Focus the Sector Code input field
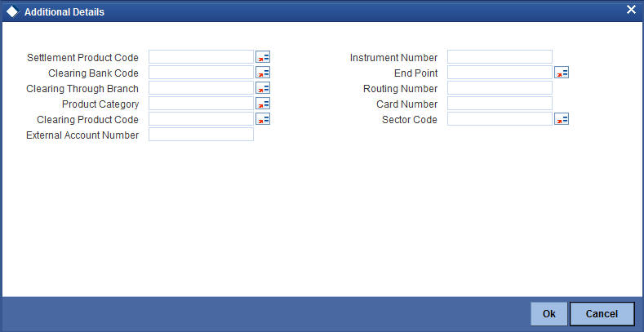The height and width of the screenshot is (332, 644). tap(500, 119)
